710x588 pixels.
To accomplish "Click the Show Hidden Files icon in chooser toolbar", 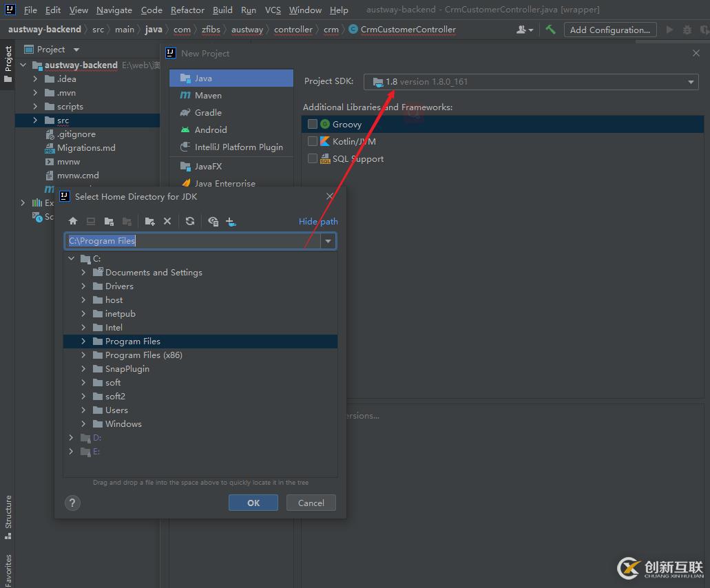I will pos(213,222).
